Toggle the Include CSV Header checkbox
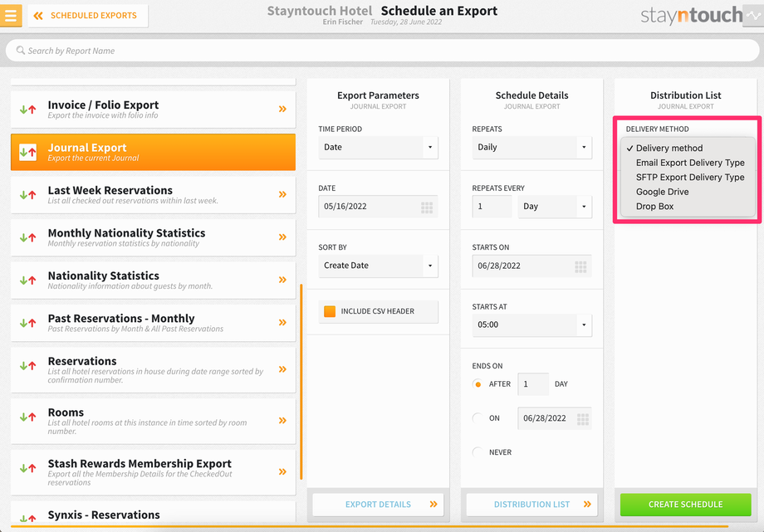 click(x=330, y=311)
